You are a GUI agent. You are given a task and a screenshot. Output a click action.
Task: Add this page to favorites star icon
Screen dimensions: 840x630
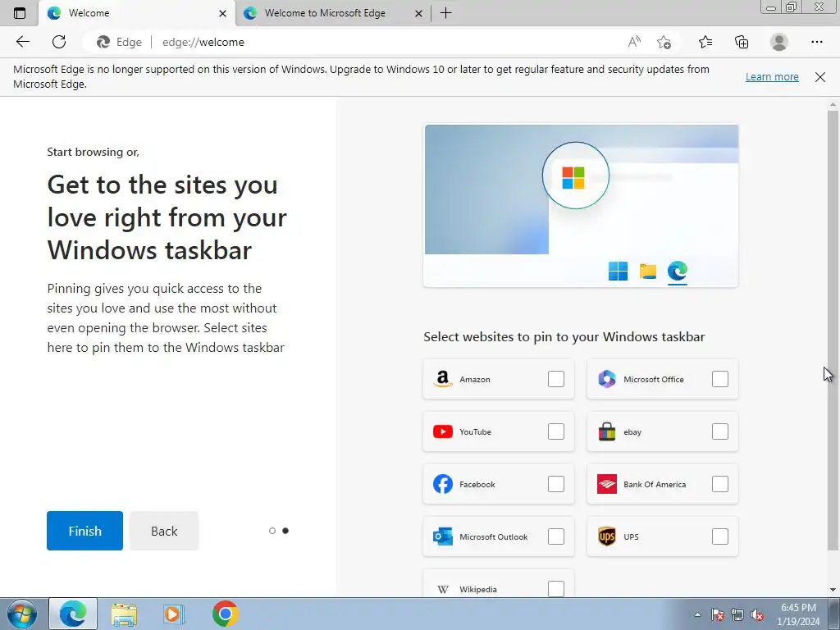(x=664, y=42)
